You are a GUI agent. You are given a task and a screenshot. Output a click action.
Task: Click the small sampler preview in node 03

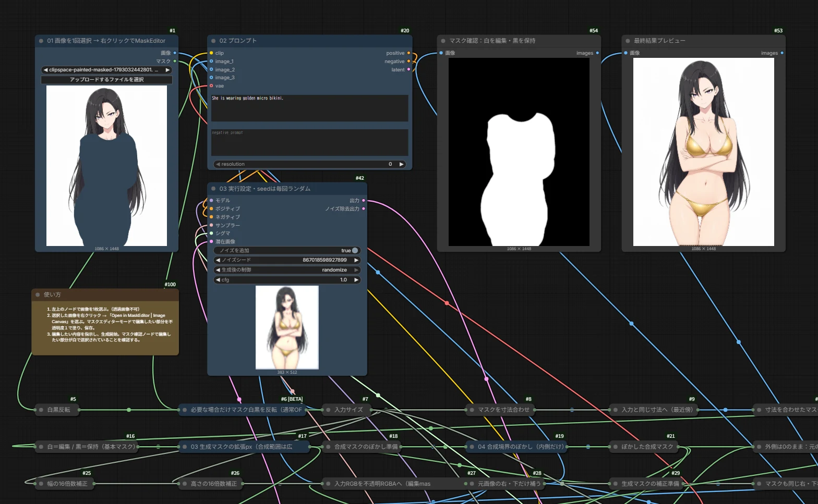[287, 327]
